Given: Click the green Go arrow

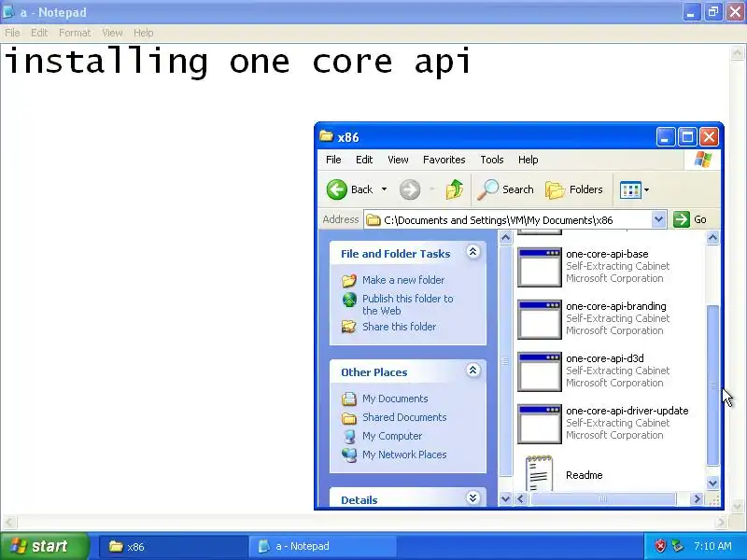Looking at the screenshot, I should point(682,219).
